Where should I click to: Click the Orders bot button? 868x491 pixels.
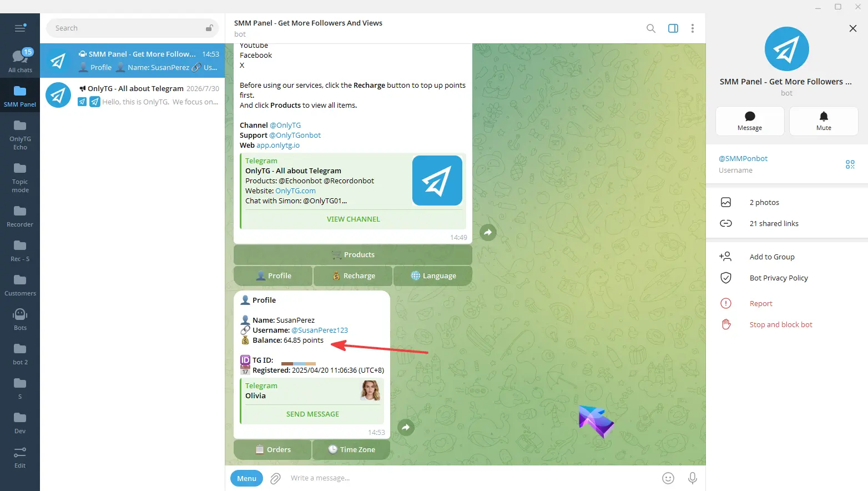coord(272,449)
